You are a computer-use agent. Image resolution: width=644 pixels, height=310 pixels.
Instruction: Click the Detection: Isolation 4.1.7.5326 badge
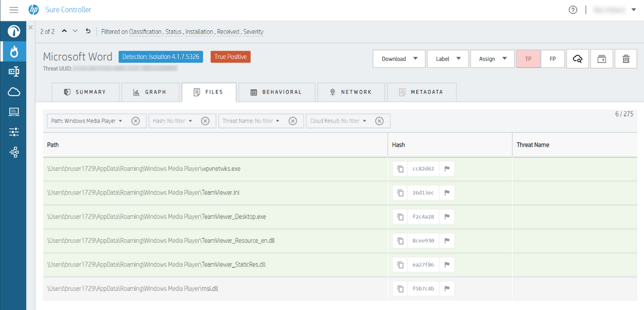coord(160,56)
